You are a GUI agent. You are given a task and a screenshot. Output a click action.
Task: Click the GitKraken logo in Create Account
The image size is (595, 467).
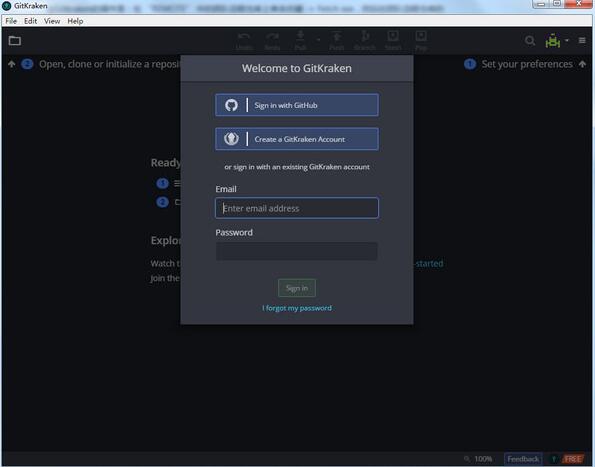(231, 139)
